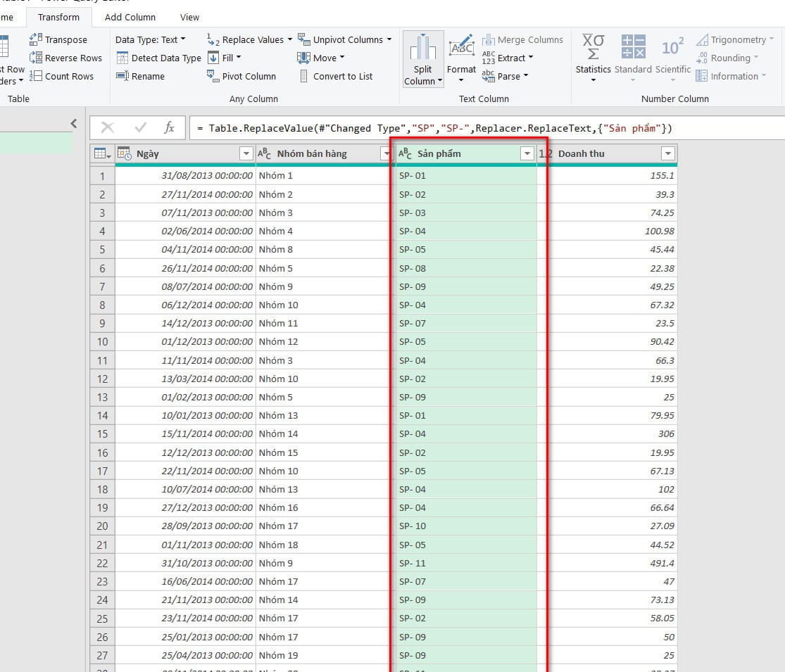Open filter dropdown for Doanh thu column
Image resolution: width=785 pixels, height=672 pixels.
(667, 154)
